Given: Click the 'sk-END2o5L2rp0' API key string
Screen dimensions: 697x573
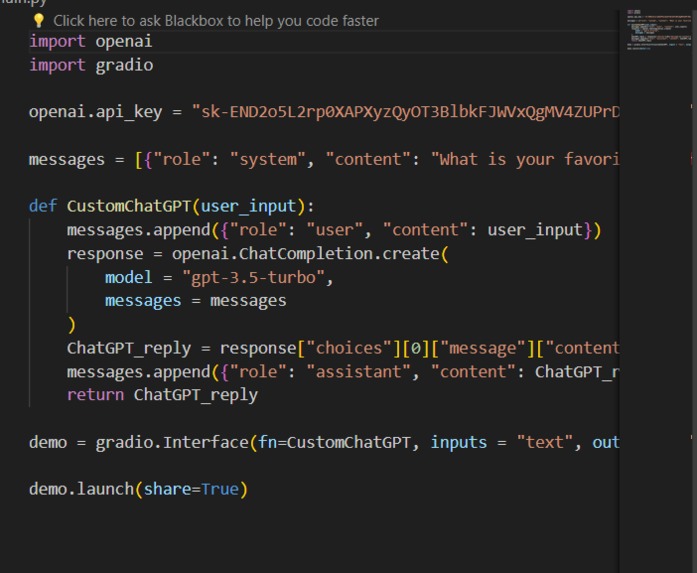Looking at the screenshot, I should [x=405, y=112].
